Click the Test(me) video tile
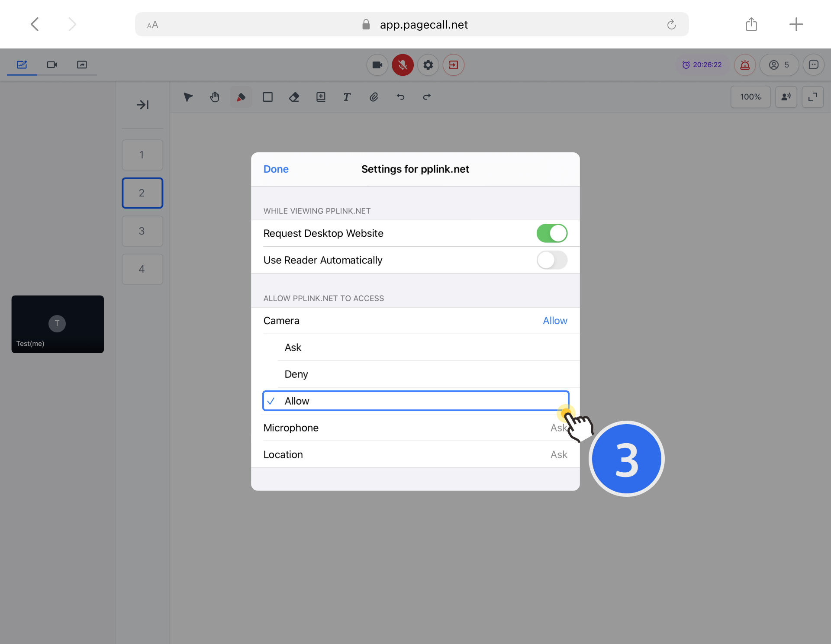Viewport: 831px width, 644px height. (58, 324)
